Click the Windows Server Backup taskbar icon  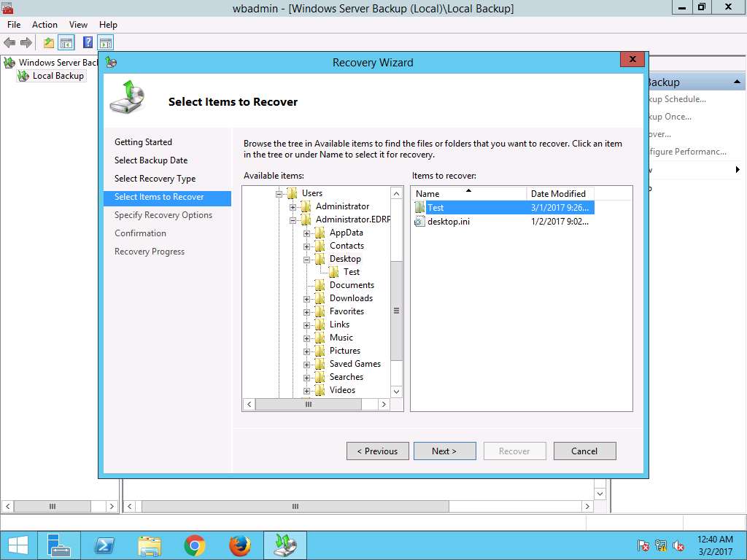coord(285,545)
